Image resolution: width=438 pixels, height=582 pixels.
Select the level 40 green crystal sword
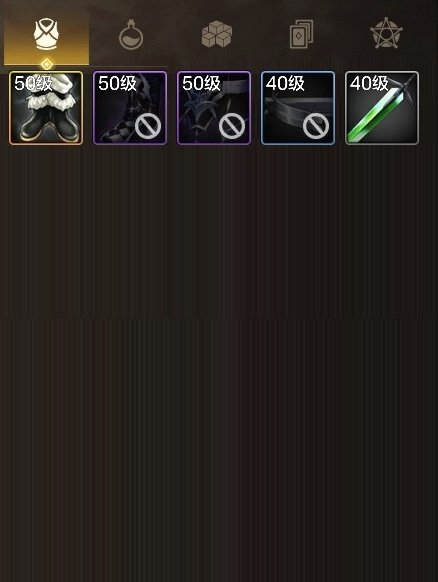(x=382, y=108)
